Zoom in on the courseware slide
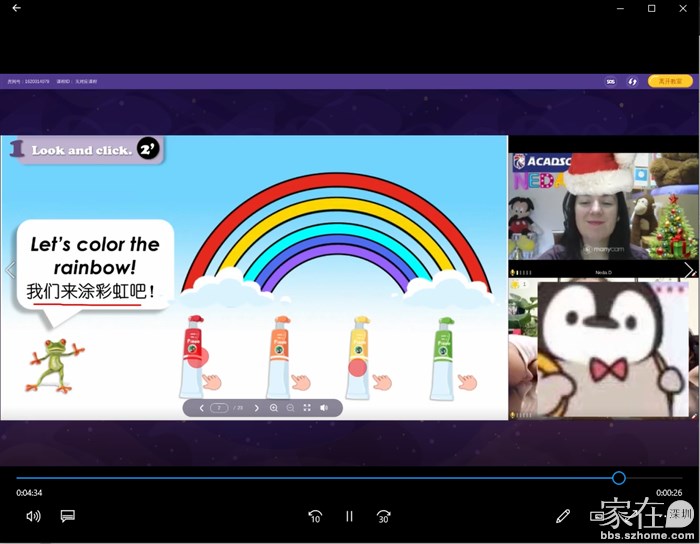Viewport: 700px width, 544px height. 274,408
